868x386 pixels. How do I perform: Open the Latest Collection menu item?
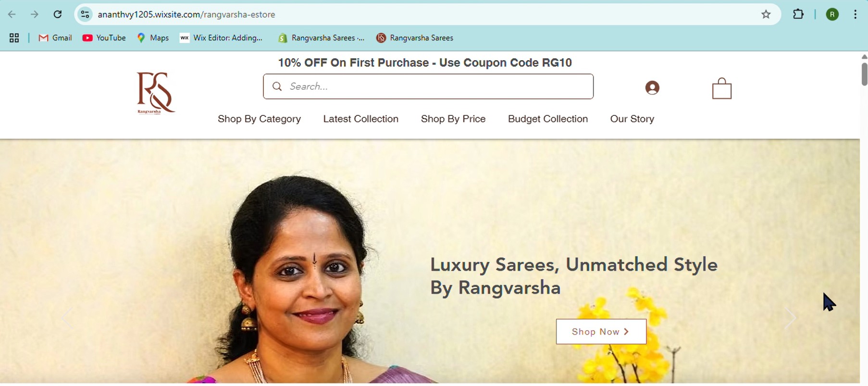(361, 119)
